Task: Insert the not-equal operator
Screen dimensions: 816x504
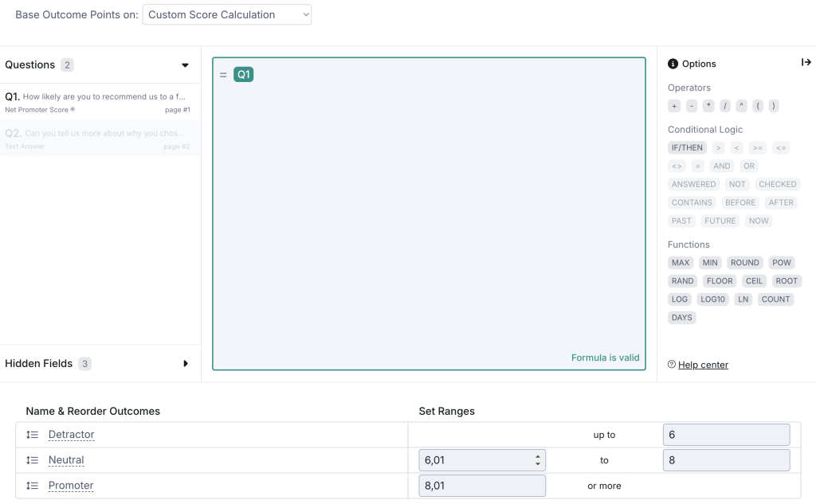Action: point(677,166)
